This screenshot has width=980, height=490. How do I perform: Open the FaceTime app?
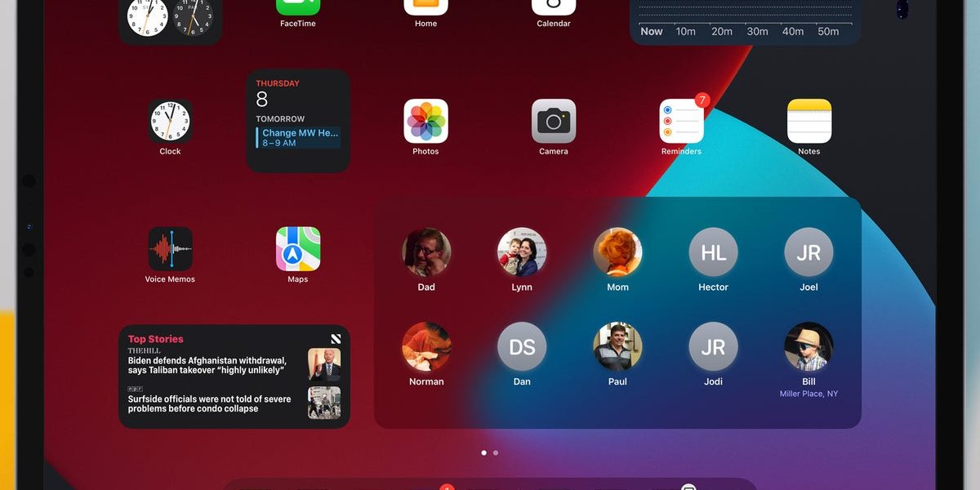297,4
